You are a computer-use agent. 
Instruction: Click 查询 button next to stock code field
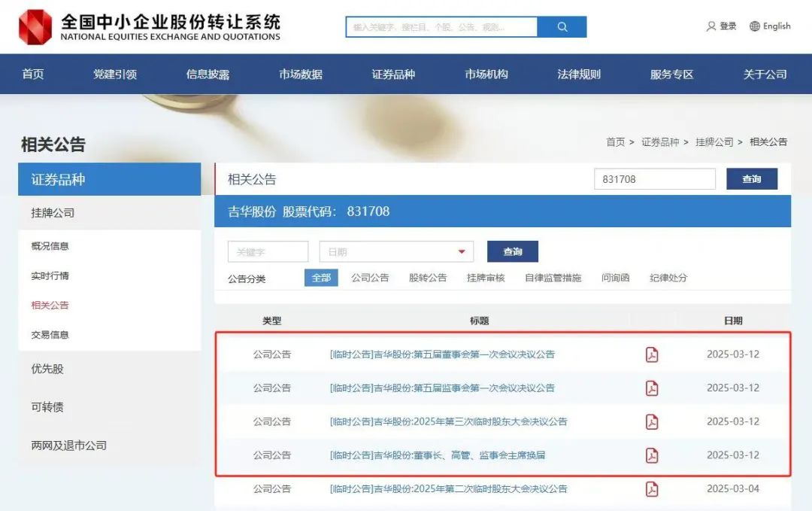[x=751, y=179]
